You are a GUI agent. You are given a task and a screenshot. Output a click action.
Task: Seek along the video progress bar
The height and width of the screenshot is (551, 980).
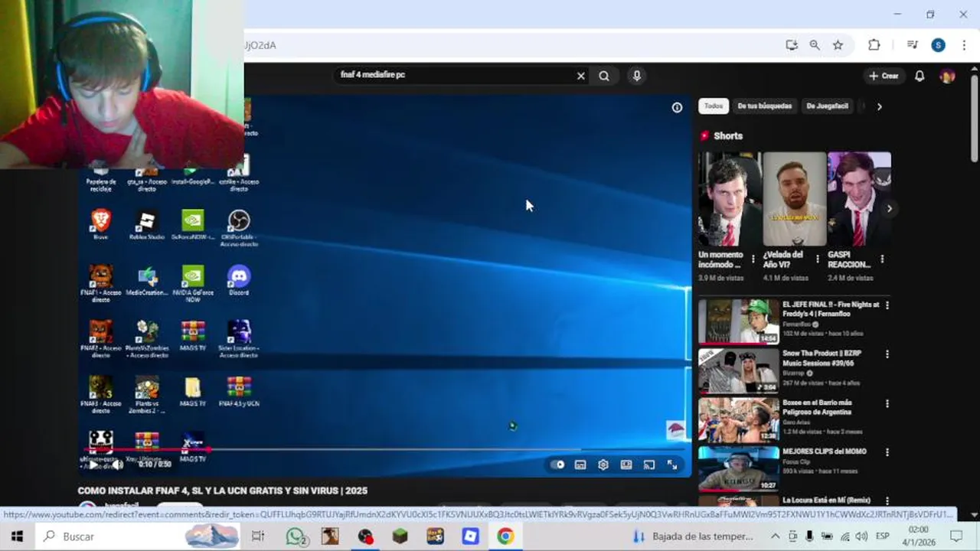(x=385, y=449)
